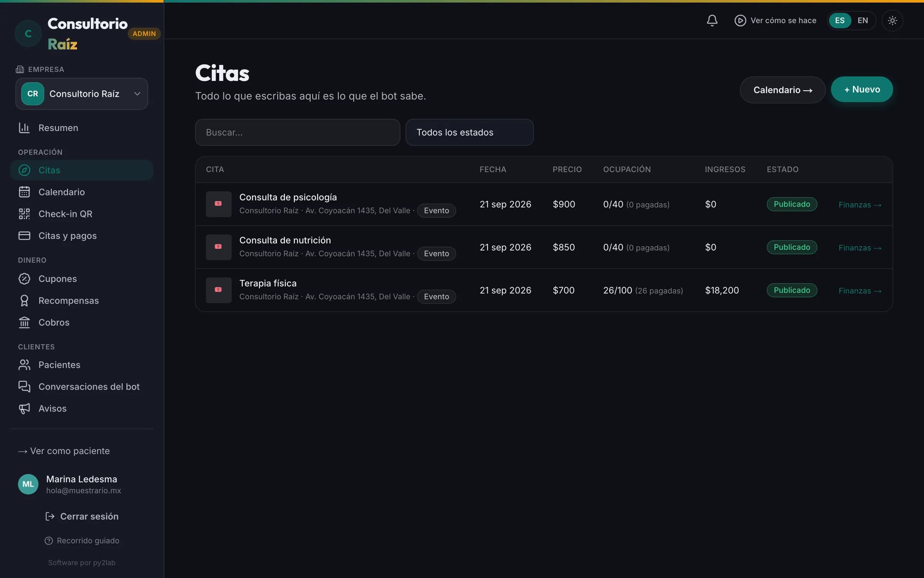The width and height of the screenshot is (924, 578).
Task: Go to Avisos
Action: point(82,408)
